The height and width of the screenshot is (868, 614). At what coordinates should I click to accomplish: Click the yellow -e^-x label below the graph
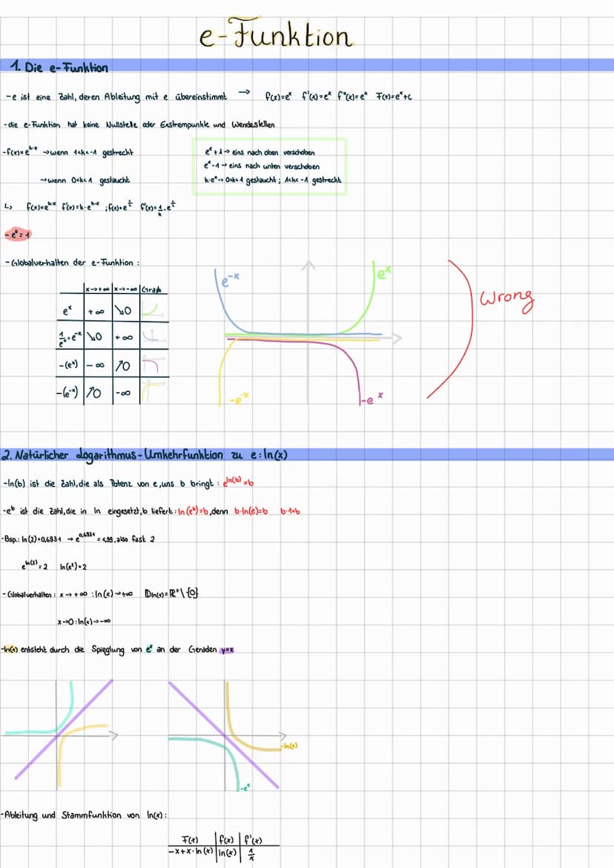pos(237,401)
